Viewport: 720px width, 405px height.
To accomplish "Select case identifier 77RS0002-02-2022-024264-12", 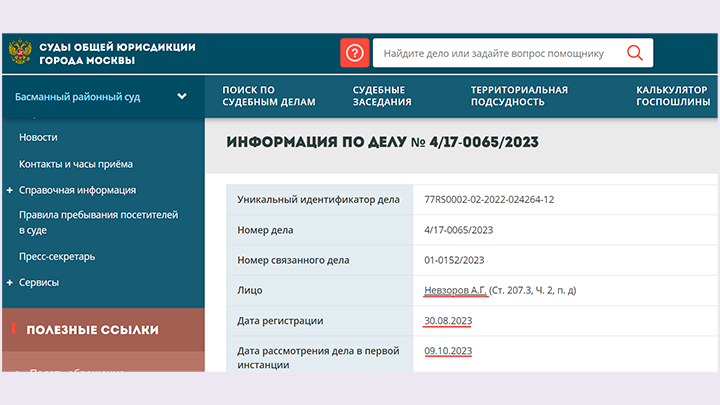I will coord(489,200).
